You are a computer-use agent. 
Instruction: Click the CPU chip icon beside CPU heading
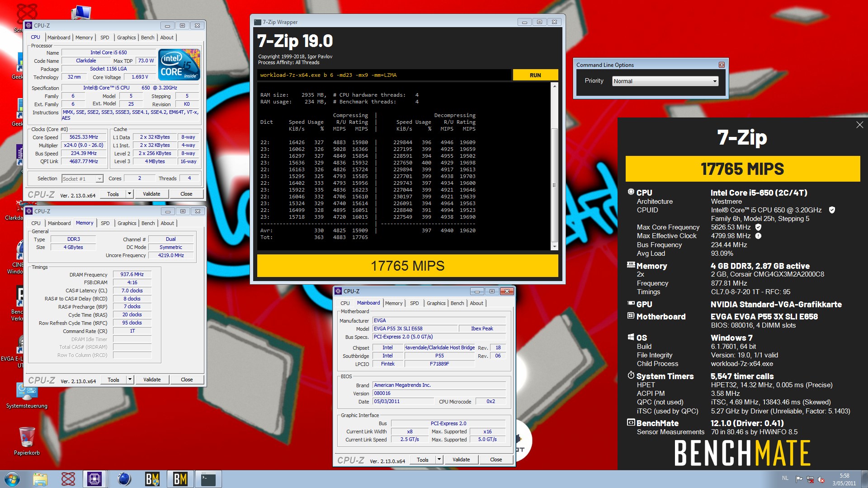pyautogui.click(x=631, y=192)
